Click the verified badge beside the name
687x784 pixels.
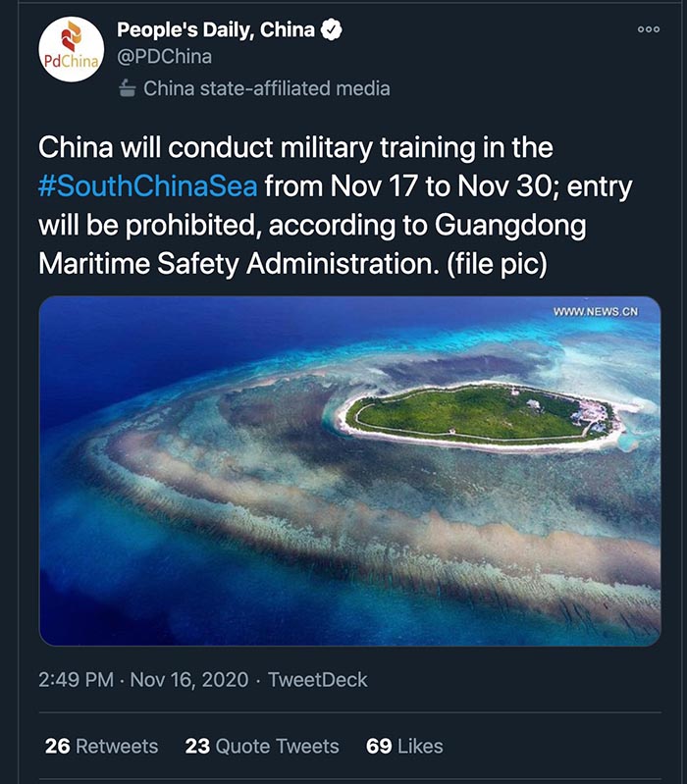tap(334, 30)
